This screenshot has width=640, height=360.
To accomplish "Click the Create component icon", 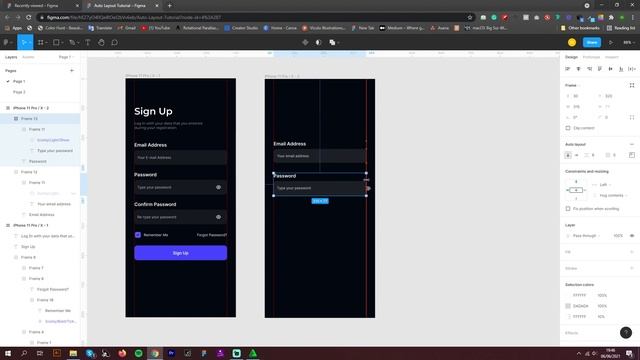I will [x=305, y=42].
